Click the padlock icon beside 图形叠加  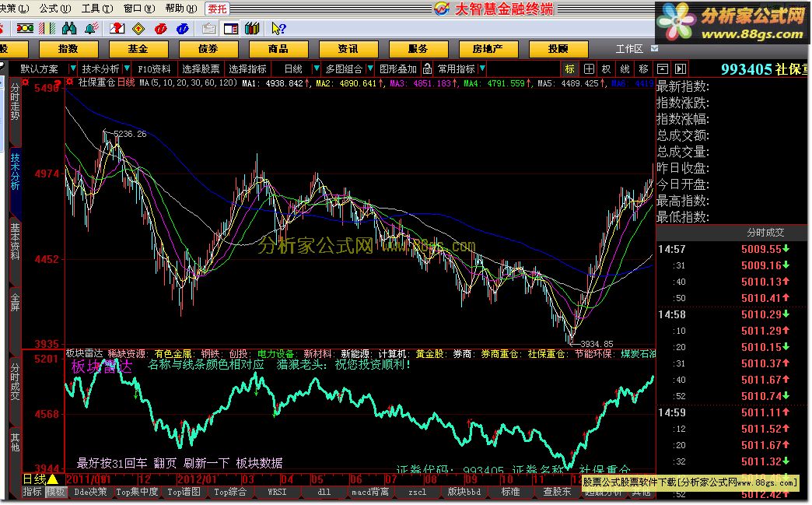[427, 69]
